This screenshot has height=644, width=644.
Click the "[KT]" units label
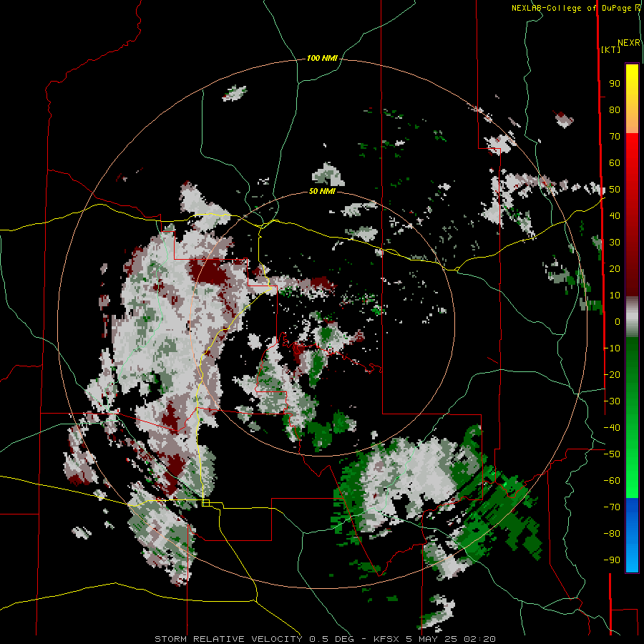pyautogui.click(x=610, y=49)
